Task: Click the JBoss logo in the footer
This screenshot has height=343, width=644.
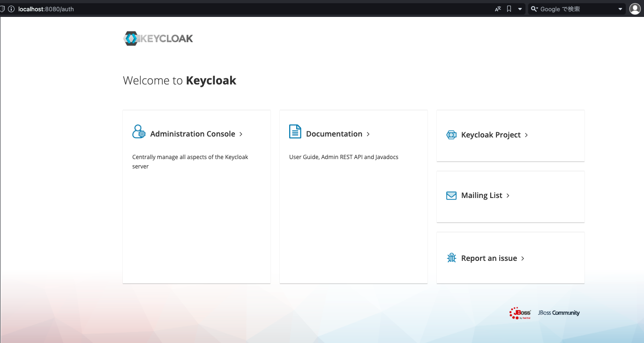Action: (x=520, y=313)
